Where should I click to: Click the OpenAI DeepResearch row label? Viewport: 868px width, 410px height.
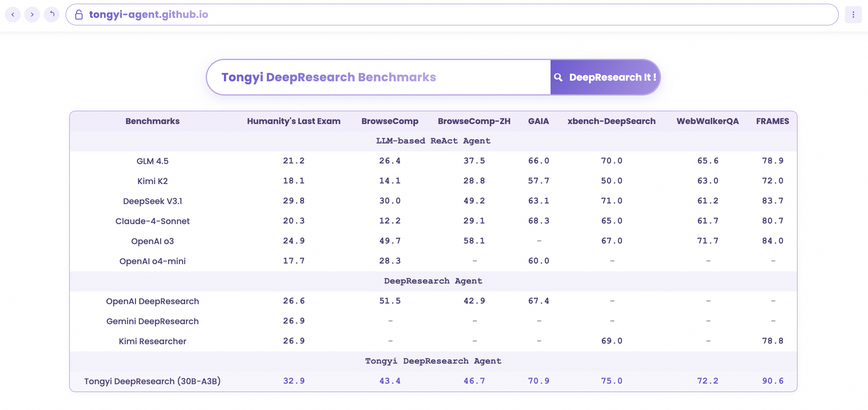coord(152,301)
